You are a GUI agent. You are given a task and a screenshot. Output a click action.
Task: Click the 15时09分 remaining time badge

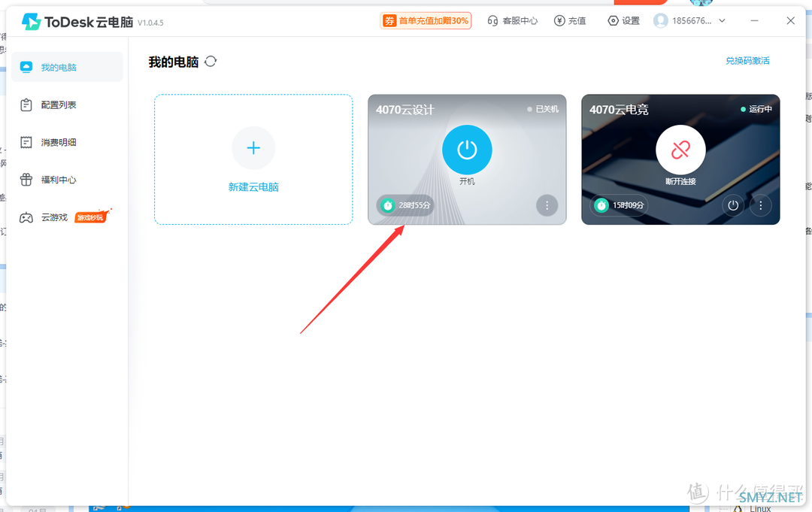620,205
